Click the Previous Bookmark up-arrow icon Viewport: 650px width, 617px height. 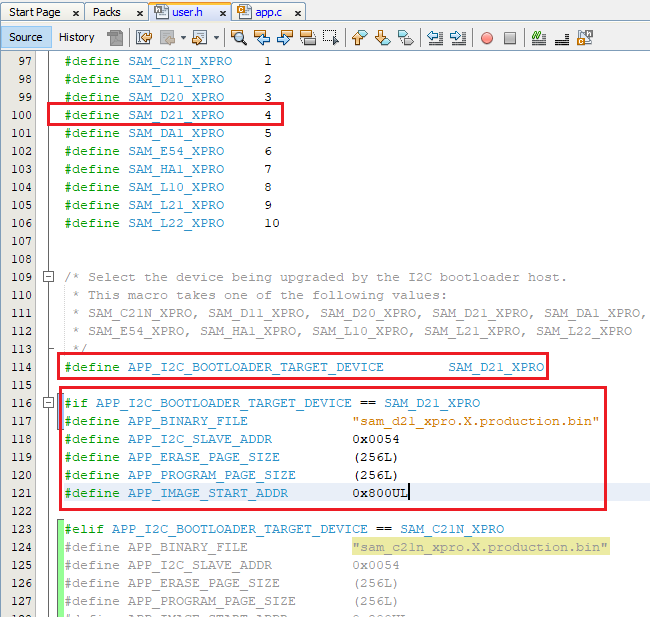pyautogui.click(x=359, y=38)
